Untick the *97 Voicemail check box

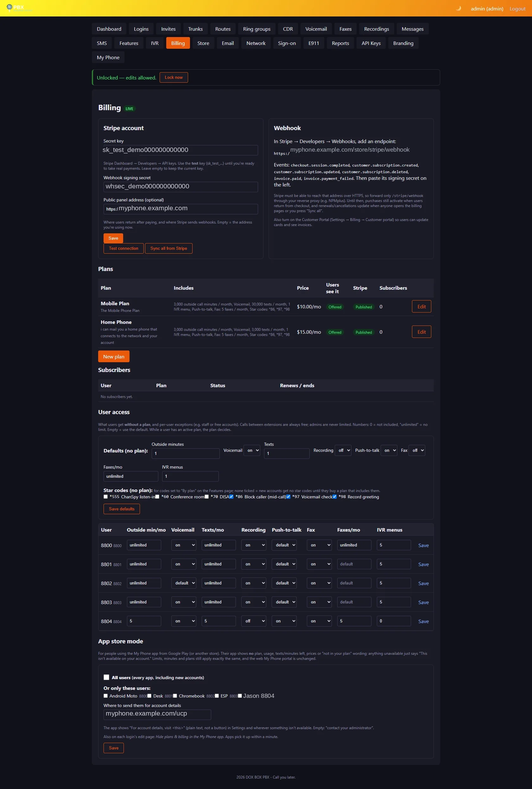288,496
